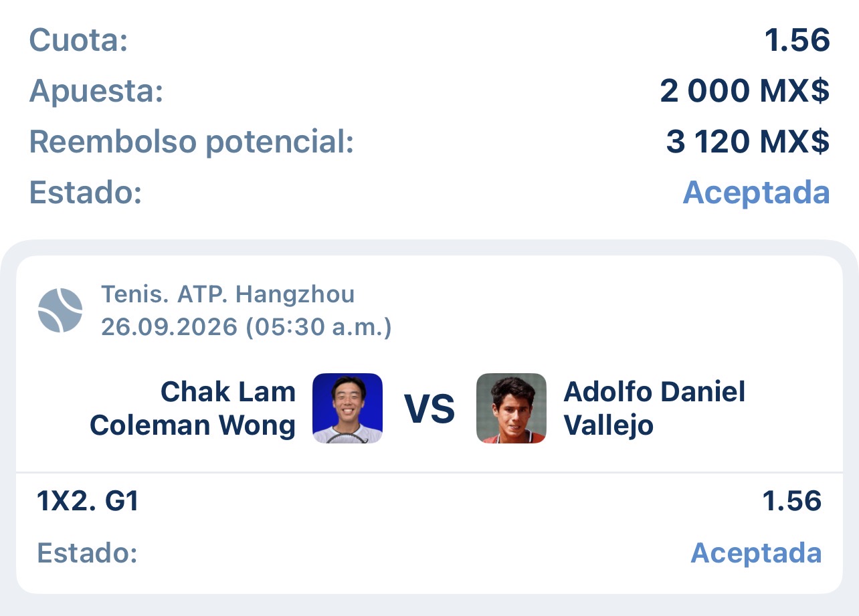Tap the Reembolso potencial 3 120 MX$ value
This screenshot has height=616, width=859.
(x=748, y=142)
